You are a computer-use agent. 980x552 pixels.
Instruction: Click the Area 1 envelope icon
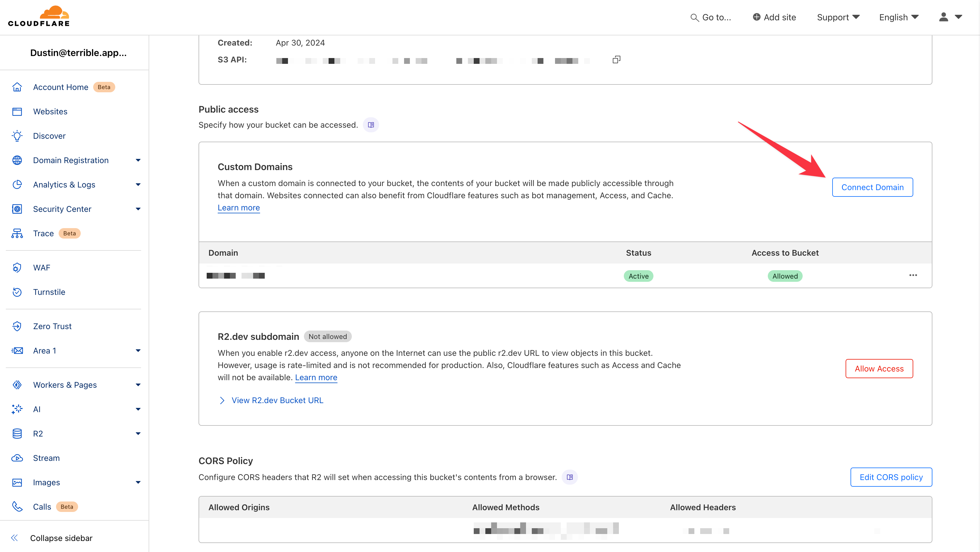tap(17, 350)
